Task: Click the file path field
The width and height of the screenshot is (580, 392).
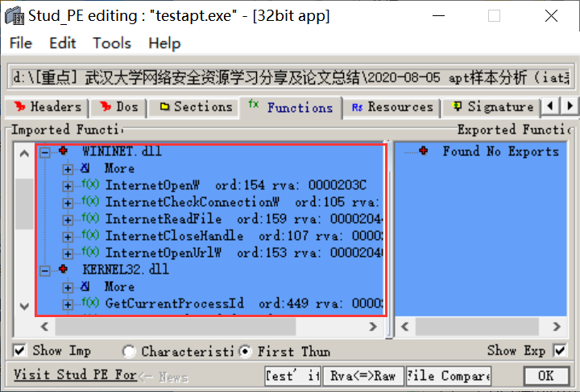Action: point(291,77)
